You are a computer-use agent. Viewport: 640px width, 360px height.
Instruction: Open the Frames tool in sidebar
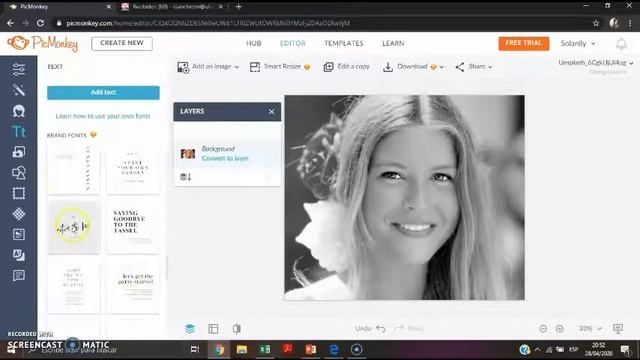(19, 193)
